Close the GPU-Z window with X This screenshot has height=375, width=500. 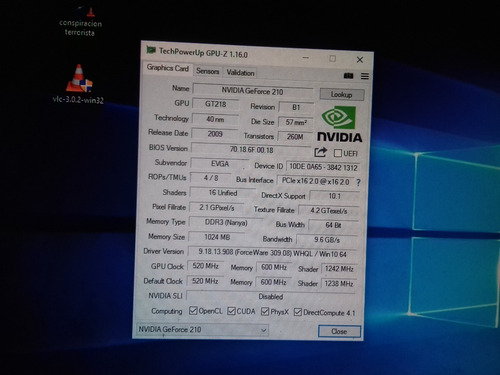coord(360,60)
